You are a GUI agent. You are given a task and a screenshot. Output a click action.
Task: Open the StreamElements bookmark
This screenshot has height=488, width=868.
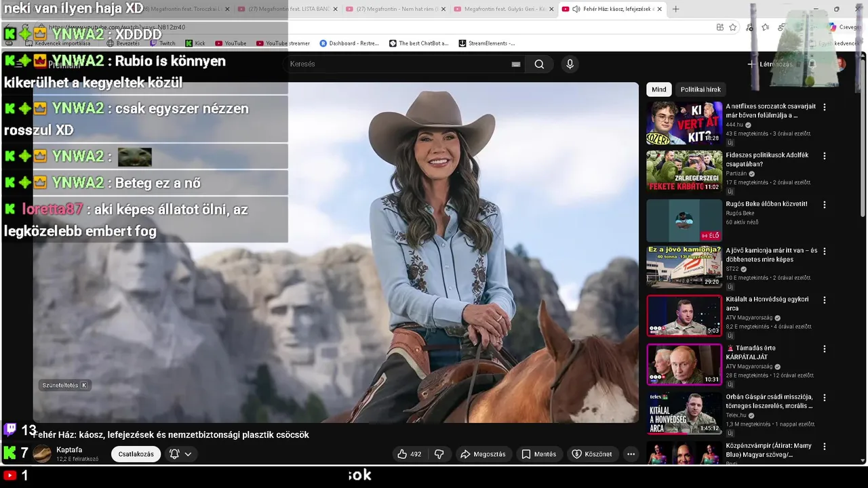point(487,43)
